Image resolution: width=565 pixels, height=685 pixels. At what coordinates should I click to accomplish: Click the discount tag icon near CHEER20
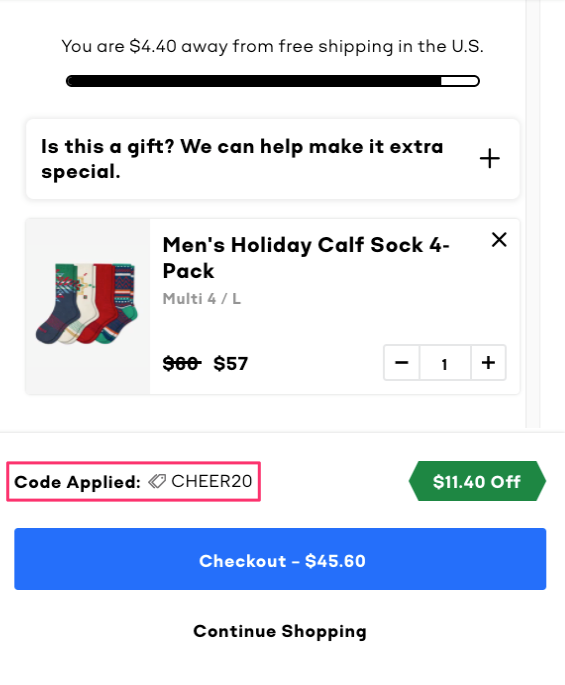[157, 481]
